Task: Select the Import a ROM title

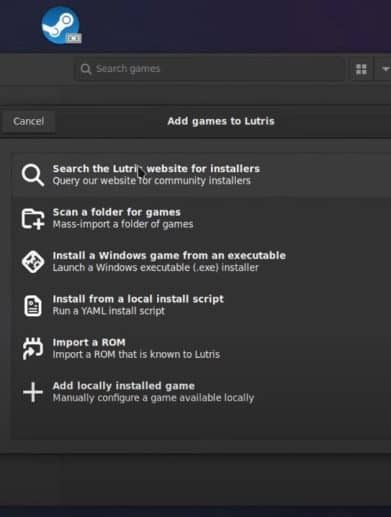Action: click(89, 342)
